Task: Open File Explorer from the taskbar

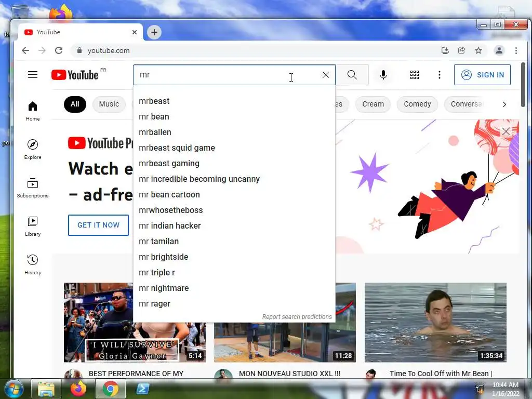Action: (46, 389)
